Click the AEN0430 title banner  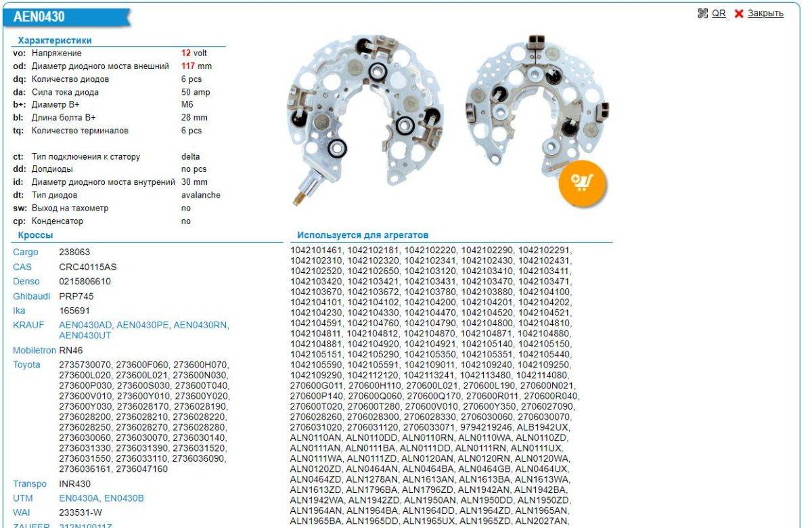pyautogui.click(x=41, y=17)
